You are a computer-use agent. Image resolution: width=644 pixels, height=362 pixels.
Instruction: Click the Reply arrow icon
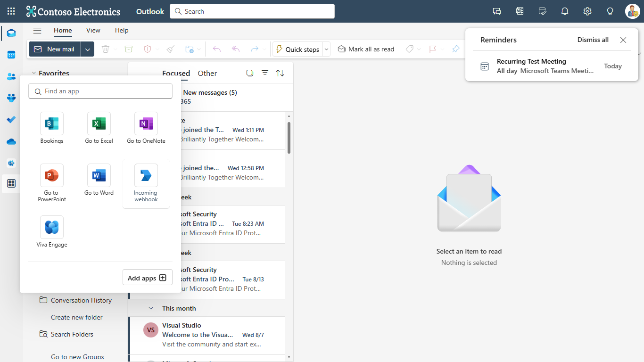[217, 49]
